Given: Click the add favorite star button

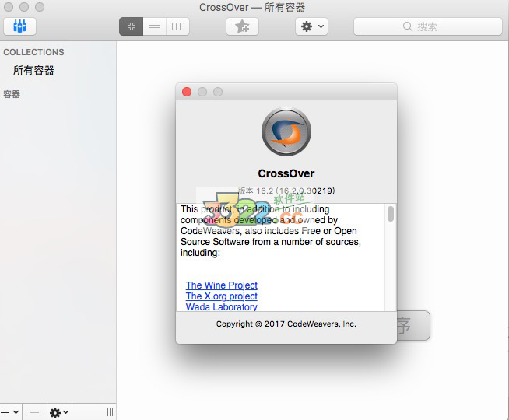Looking at the screenshot, I should [x=243, y=26].
